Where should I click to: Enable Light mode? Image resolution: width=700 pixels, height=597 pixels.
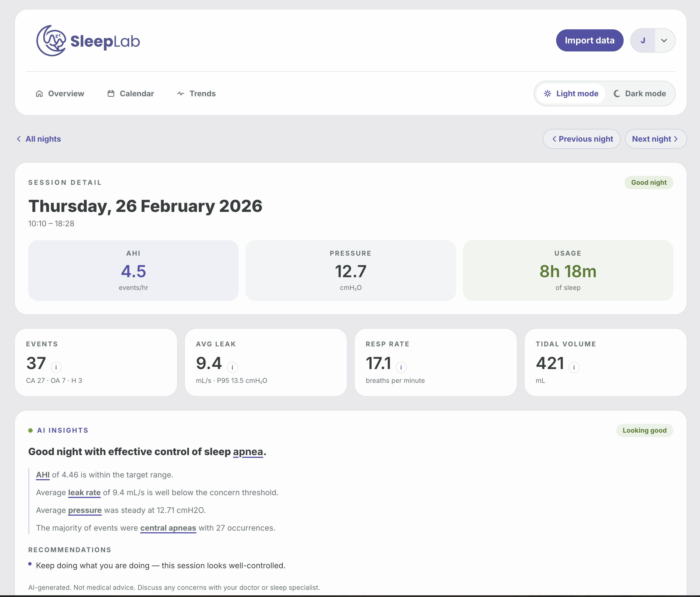pos(571,94)
